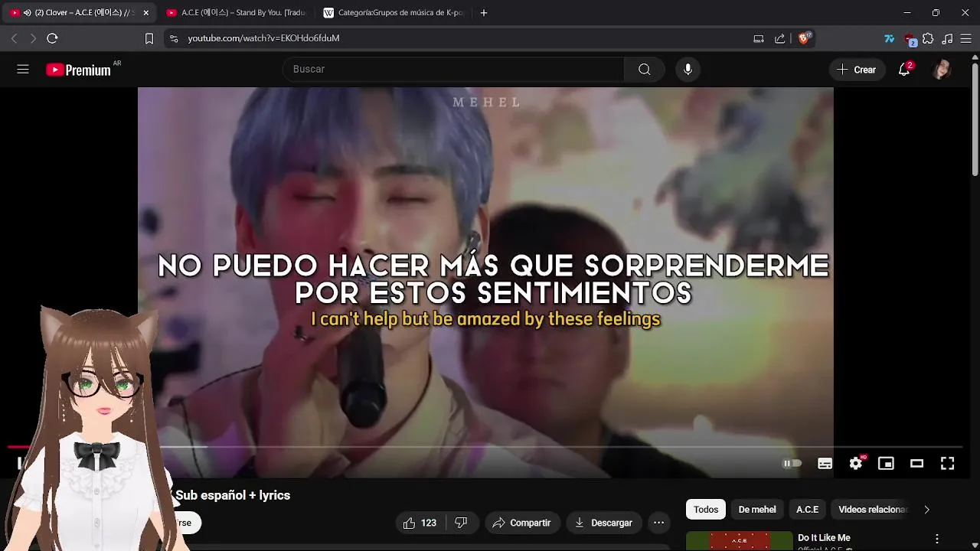Open media control music note icon
This screenshot has height=551, width=980.
947,38
